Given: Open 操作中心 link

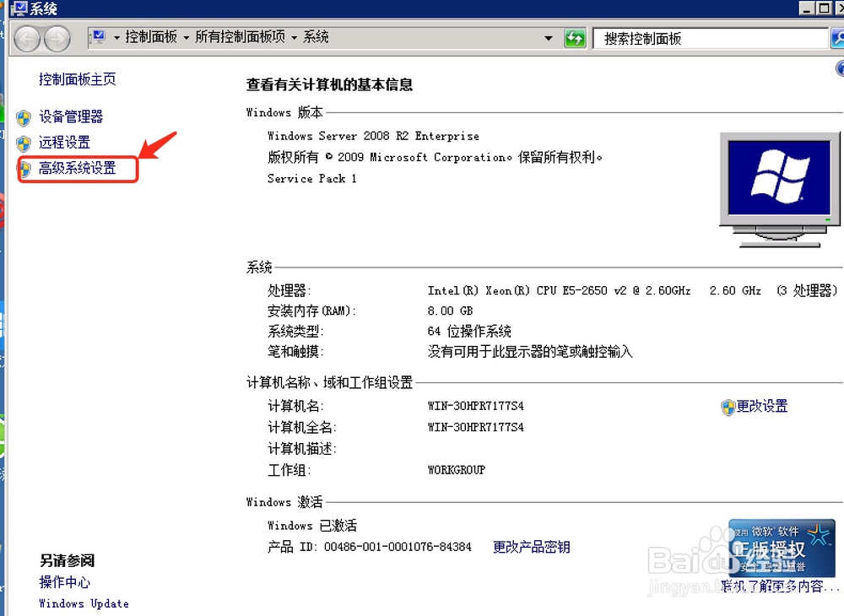Looking at the screenshot, I should 65,582.
